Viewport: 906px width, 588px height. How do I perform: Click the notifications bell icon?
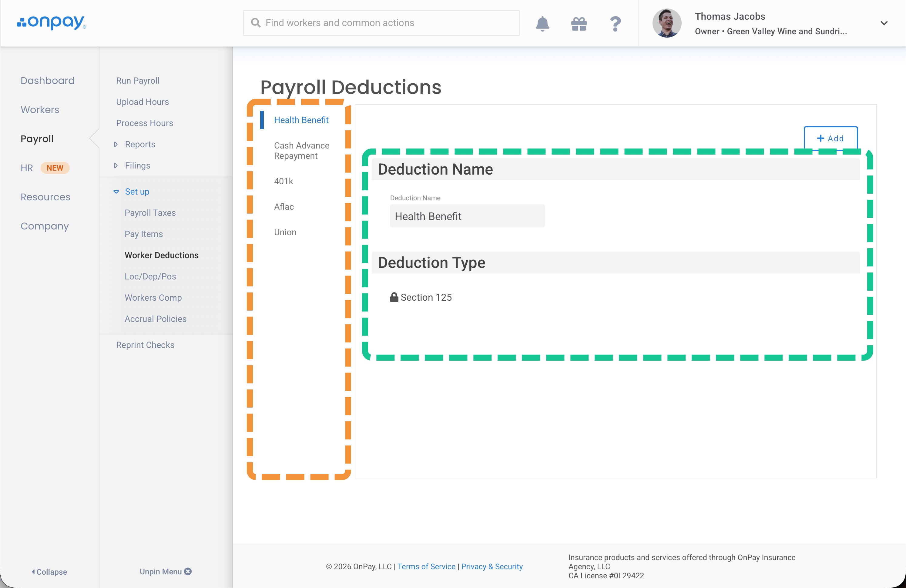pos(542,24)
